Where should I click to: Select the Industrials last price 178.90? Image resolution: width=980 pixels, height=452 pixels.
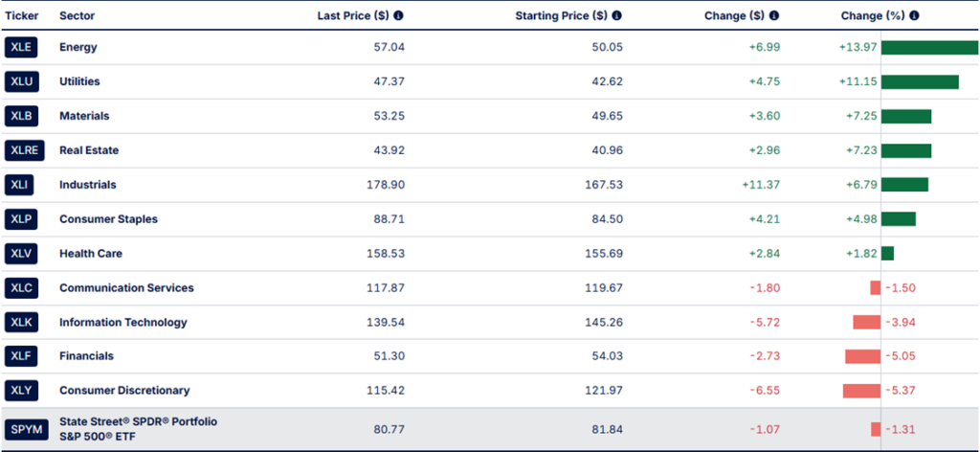click(x=387, y=185)
